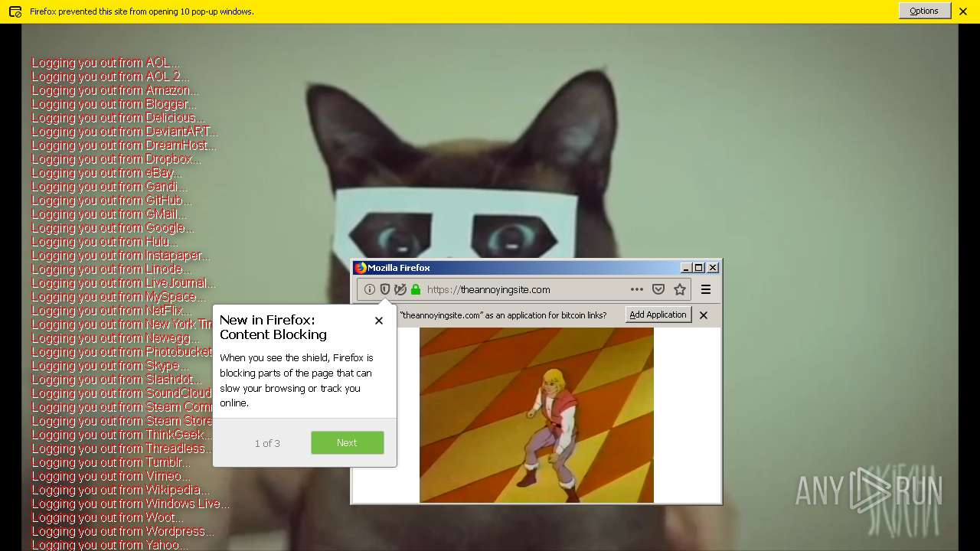Click 'Logging you out from Amazon...' text

115,90
